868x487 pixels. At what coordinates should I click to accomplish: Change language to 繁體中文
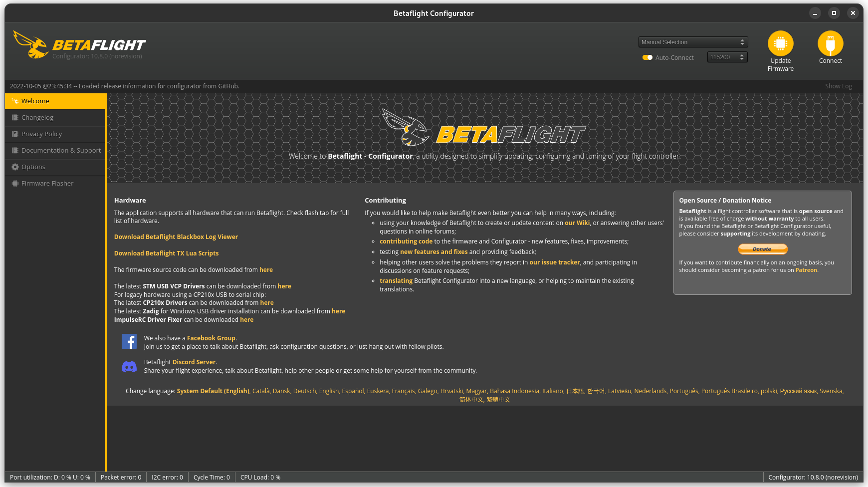tap(498, 399)
